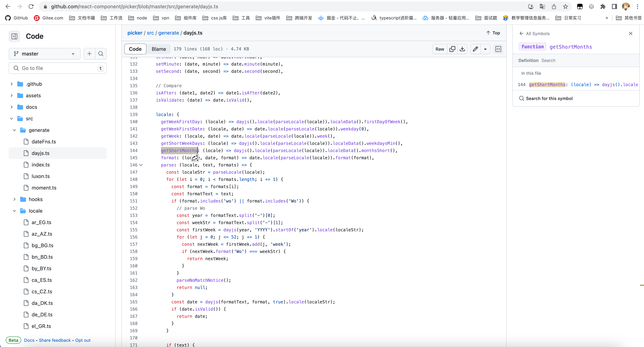Collapse the file tree side panel
Screen dimensions: 644x347
(x=14, y=36)
